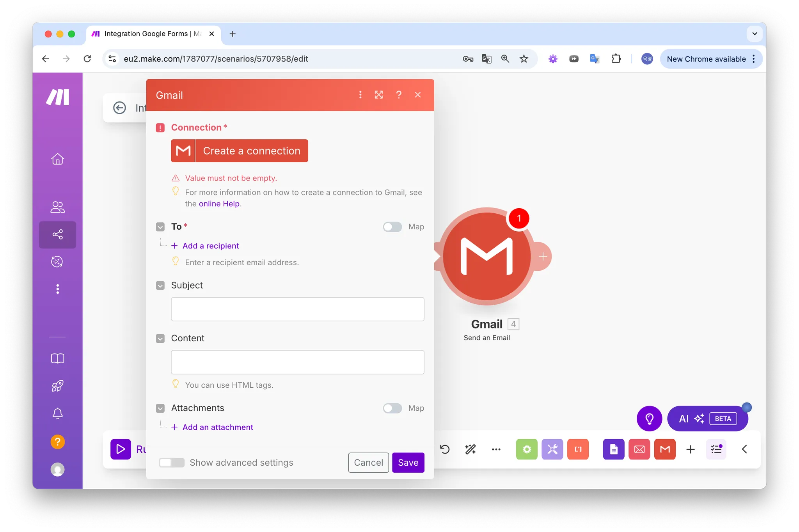This screenshot has height=532, width=799.
Task: Open the orange Help question icon
Action: (x=58, y=442)
